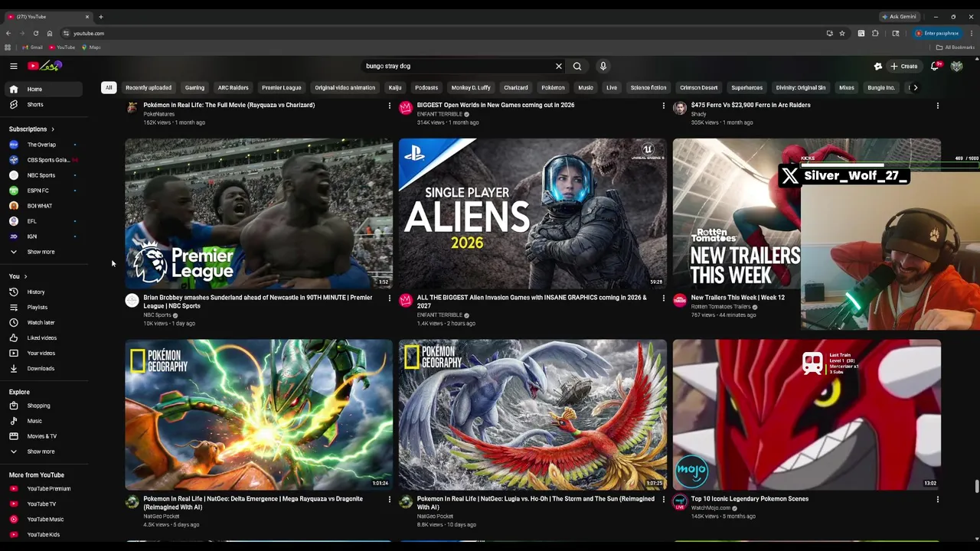Show more subscriptions below IGN
The image size is (980, 551).
(44, 252)
